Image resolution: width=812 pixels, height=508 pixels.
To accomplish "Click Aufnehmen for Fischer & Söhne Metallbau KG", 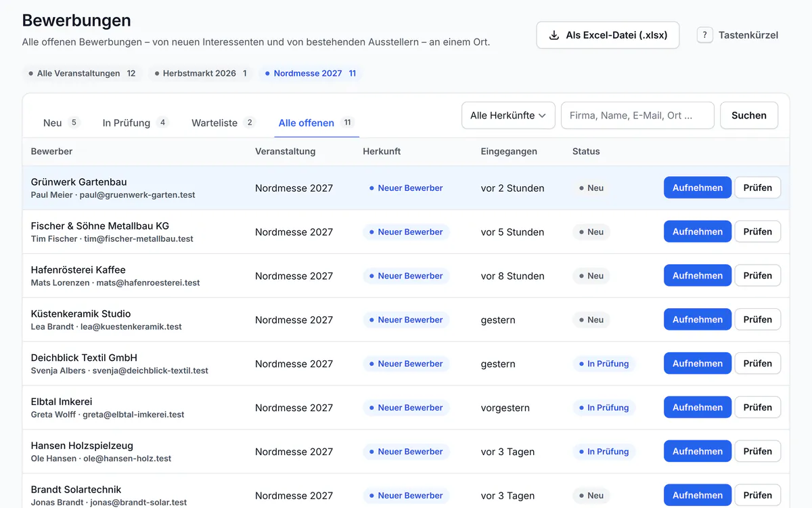I will (697, 232).
